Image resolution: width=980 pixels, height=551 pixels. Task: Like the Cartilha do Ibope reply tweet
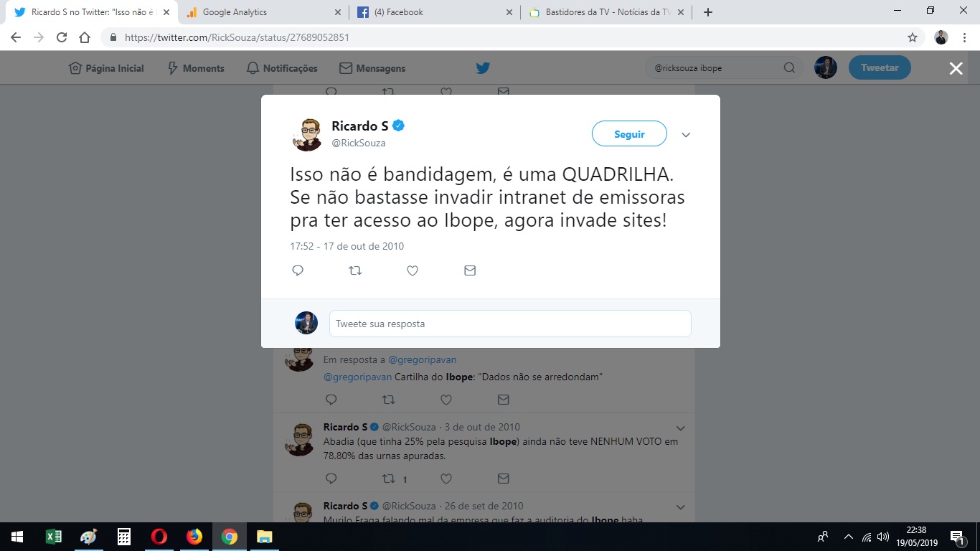[x=446, y=400]
